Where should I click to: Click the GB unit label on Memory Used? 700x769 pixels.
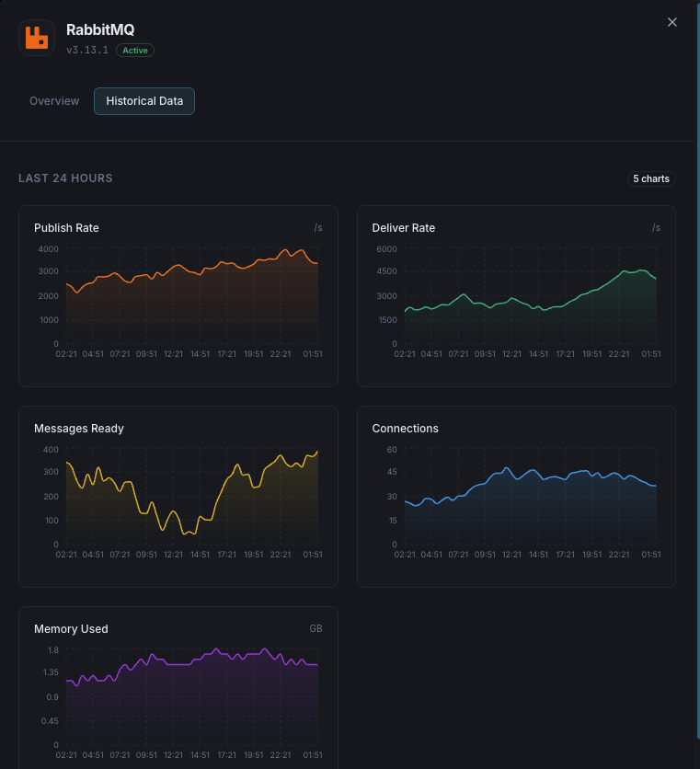point(316,629)
